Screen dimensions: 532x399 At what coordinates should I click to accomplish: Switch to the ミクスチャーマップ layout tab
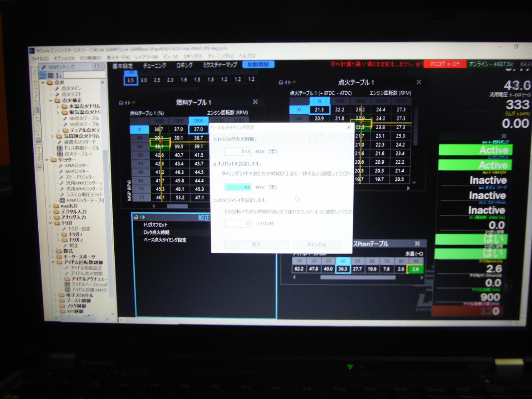[220, 65]
